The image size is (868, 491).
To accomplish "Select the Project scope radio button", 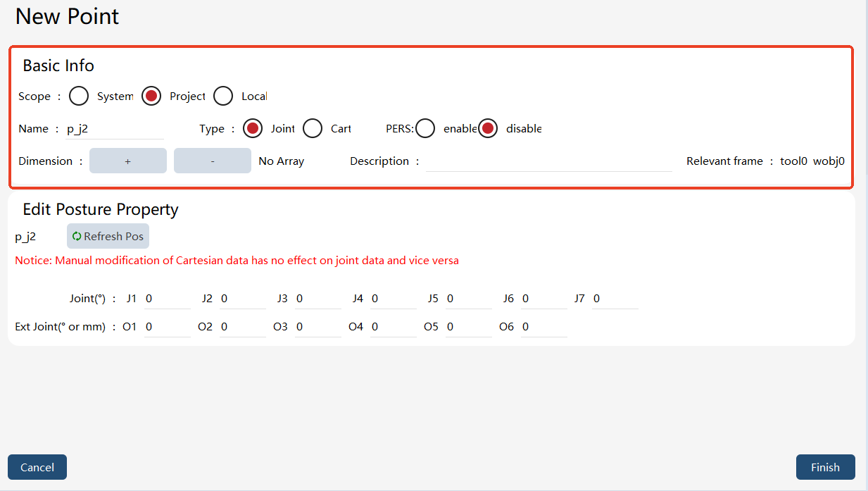I will pos(151,96).
